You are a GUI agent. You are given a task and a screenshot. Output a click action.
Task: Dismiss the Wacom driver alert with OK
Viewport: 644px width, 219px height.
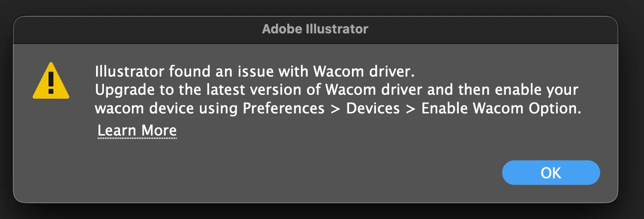(551, 173)
